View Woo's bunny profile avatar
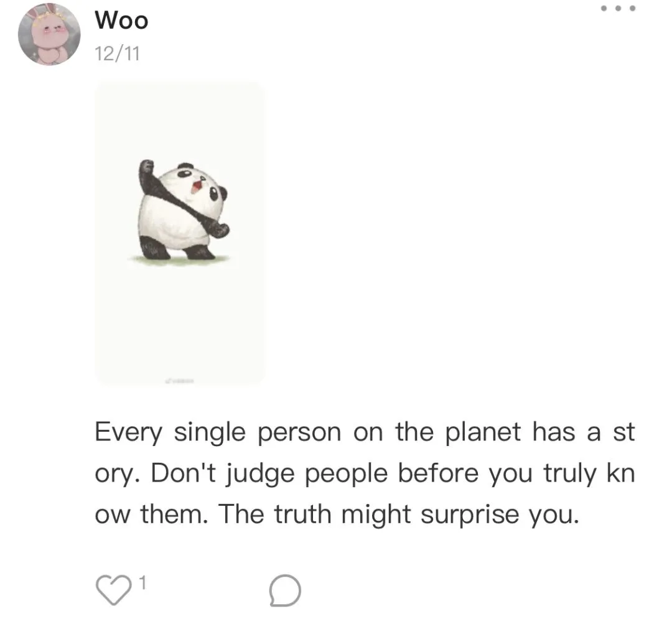Screen dimensions: 672x624 point(49,34)
